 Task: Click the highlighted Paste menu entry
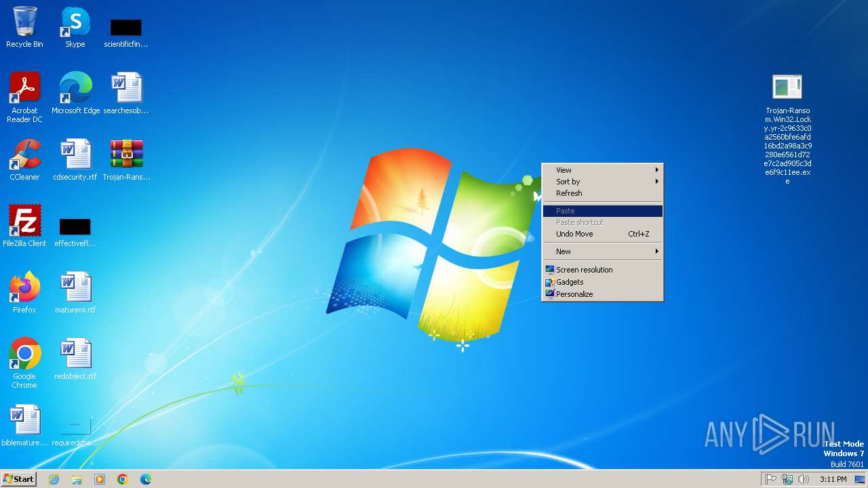click(603, 211)
